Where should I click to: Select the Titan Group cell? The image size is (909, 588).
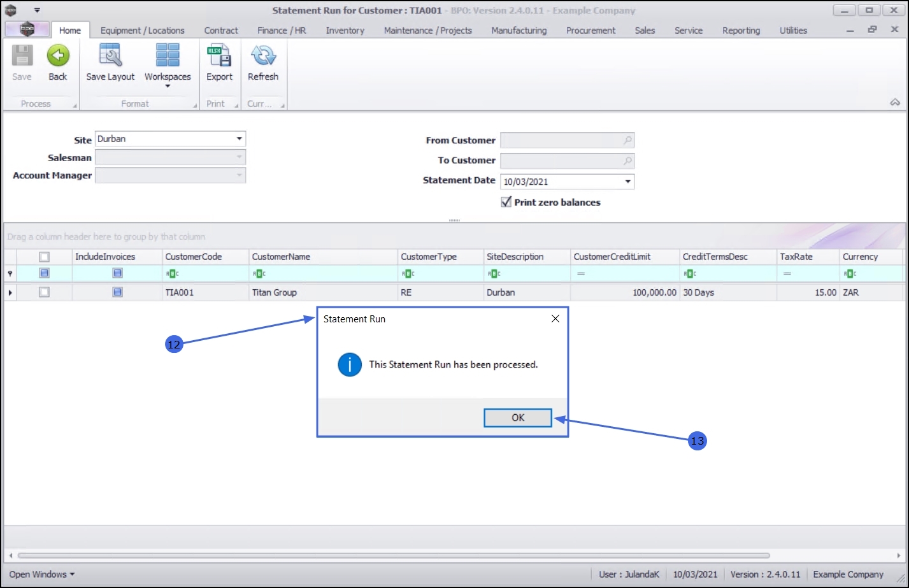[323, 292]
